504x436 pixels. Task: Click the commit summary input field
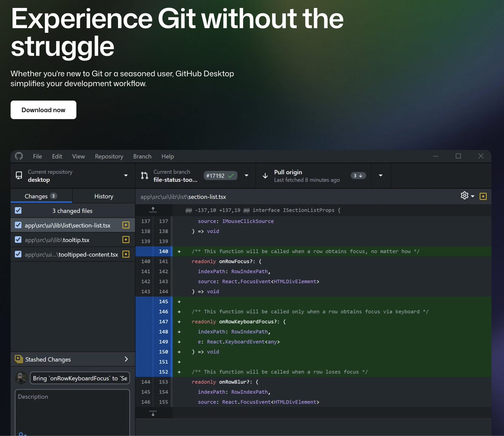80,378
